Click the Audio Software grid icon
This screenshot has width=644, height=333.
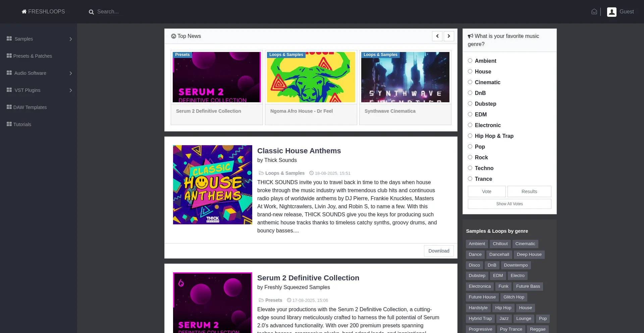[9, 73]
